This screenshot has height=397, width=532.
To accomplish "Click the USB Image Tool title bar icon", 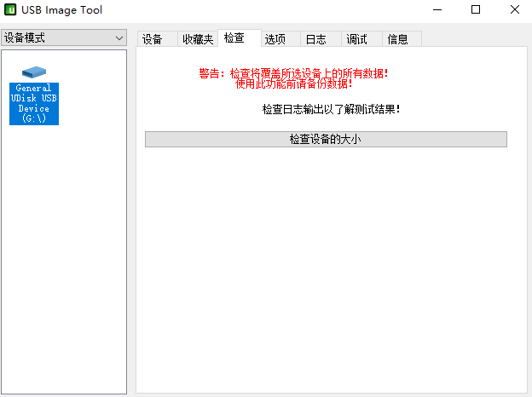I will point(10,10).
